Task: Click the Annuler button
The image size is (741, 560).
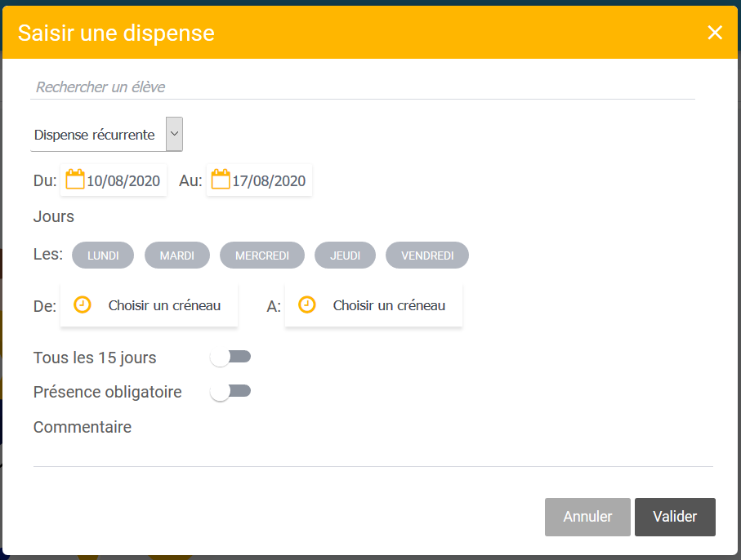Action: click(587, 517)
